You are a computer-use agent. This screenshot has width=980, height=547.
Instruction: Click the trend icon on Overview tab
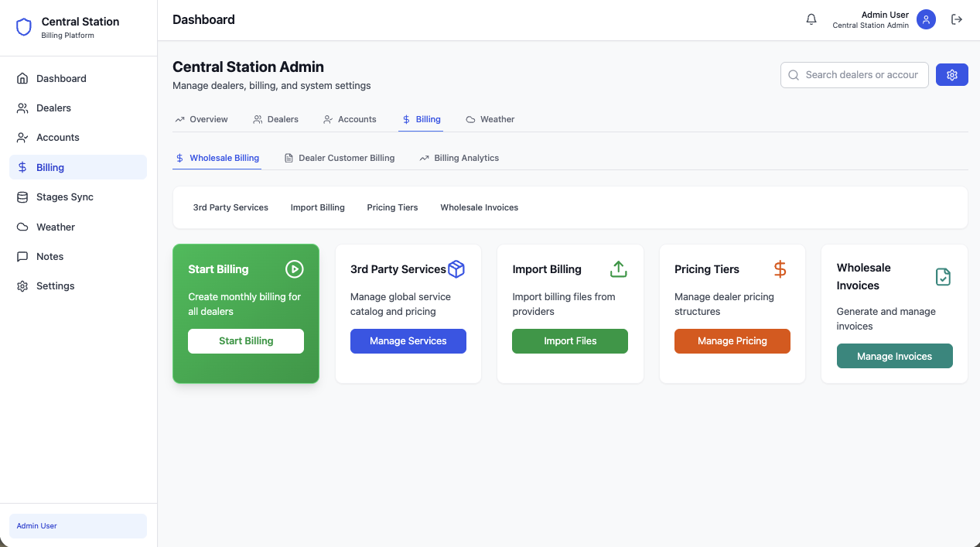(179, 119)
